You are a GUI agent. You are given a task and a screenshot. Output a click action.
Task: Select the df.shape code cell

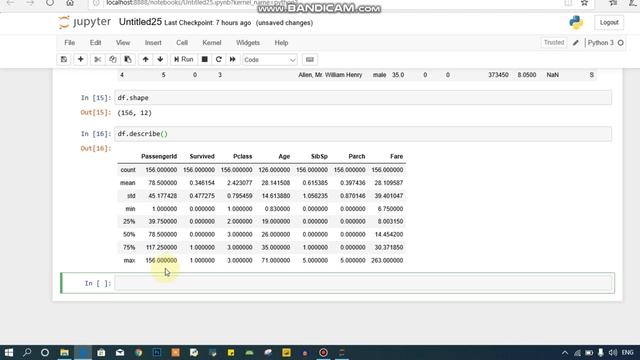(363, 98)
